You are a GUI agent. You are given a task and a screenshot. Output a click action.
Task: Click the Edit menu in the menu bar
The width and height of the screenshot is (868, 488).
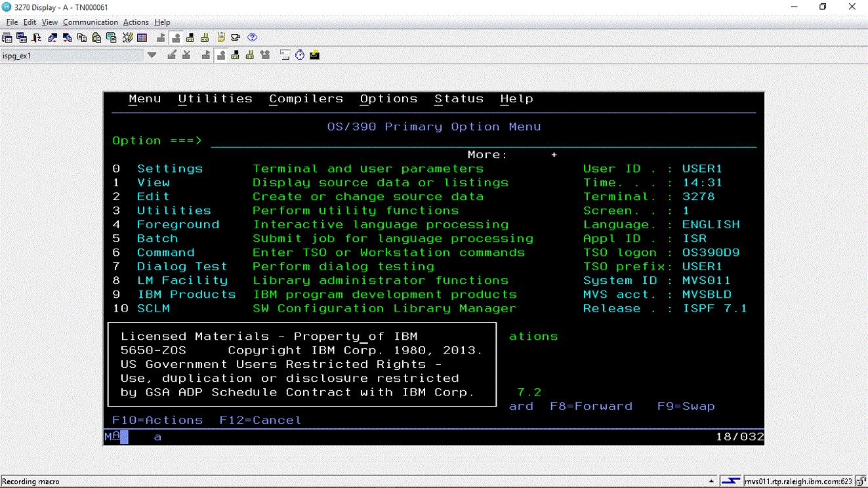pyautogui.click(x=30, y=22)
